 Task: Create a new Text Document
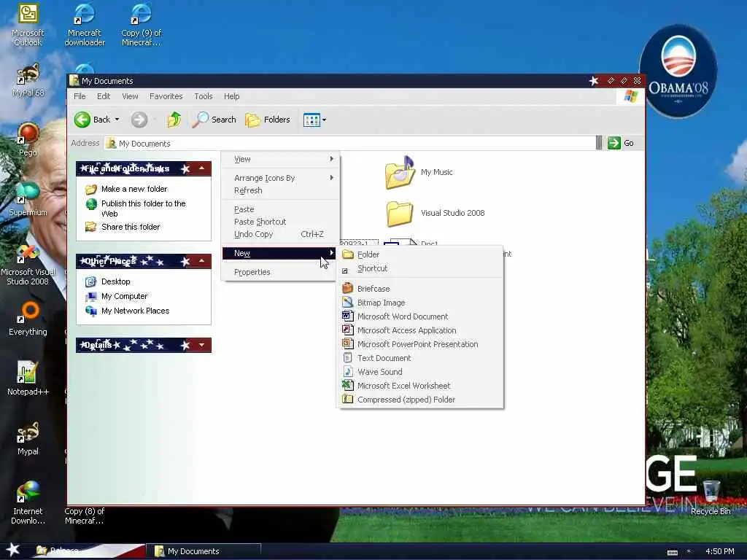(420, 358)
